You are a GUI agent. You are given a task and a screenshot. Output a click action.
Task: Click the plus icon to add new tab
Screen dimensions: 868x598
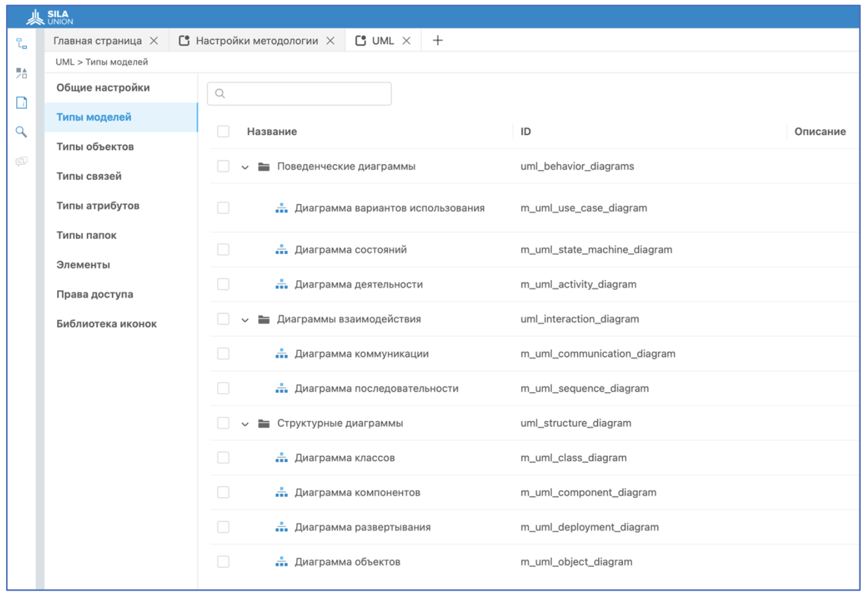tap(438, 41)
